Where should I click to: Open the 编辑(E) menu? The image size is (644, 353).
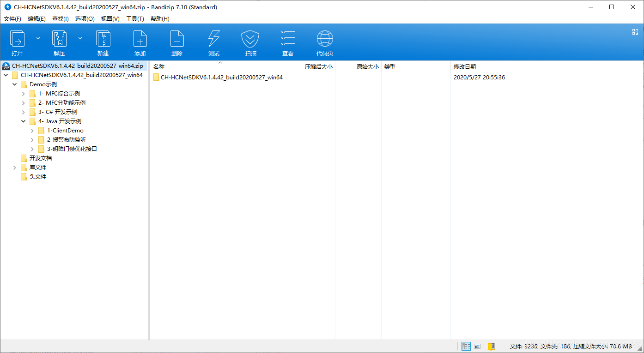36,19
